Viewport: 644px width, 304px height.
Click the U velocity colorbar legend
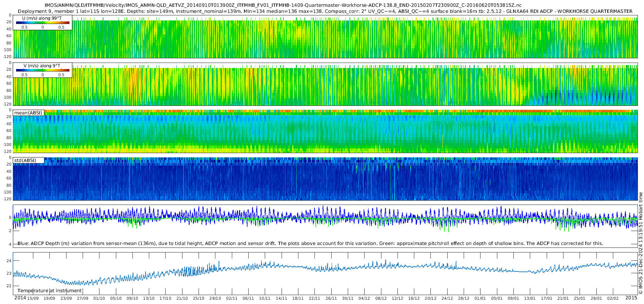point(43,23)
